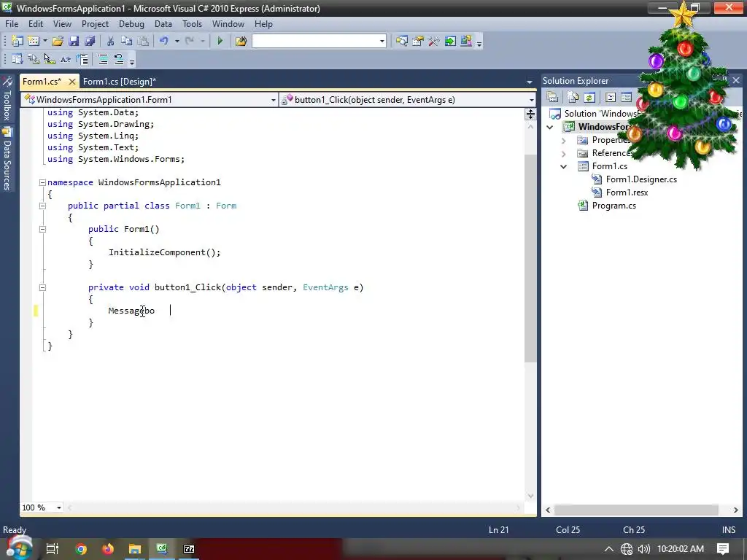Open the Data Sources side tab

pos(7,160)
